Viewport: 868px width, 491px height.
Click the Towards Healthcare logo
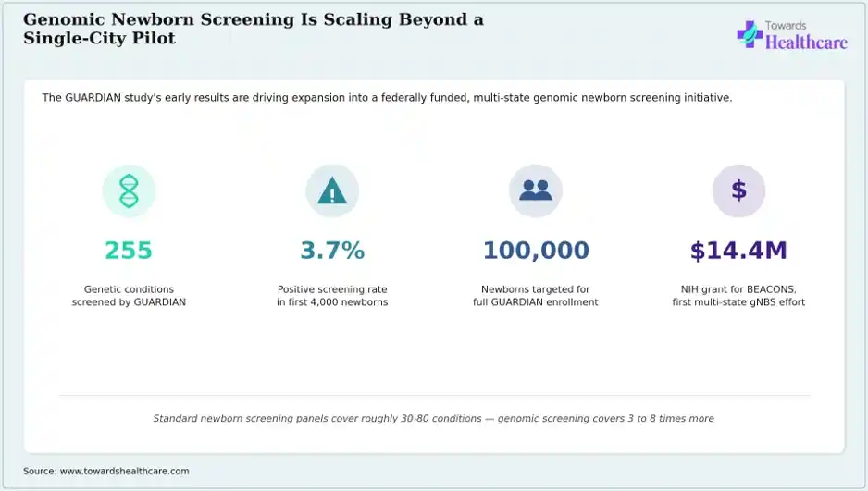(791, 35)
